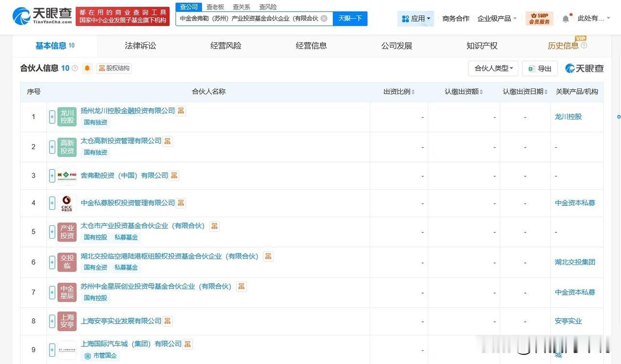The height and width of the screenshot is (364, 621).
Task: Open 湖北交投集团 related institution link
Action: [575, 262]
